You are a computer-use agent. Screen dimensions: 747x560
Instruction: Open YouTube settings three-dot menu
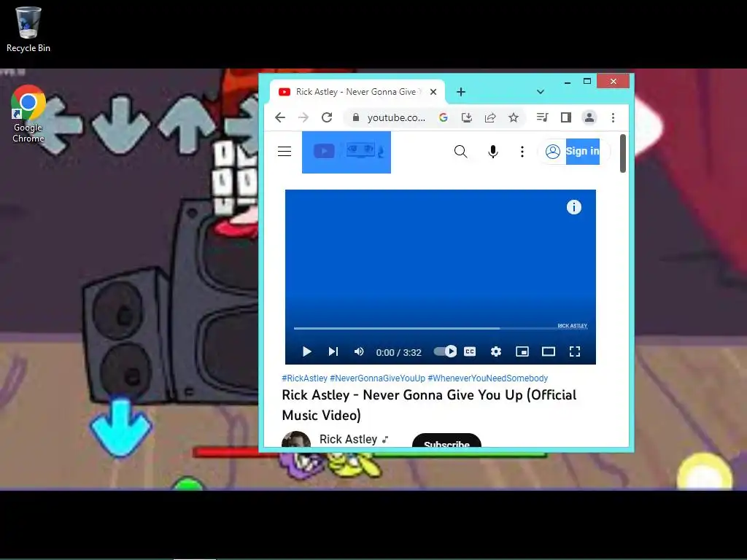[x=522, y=152]
